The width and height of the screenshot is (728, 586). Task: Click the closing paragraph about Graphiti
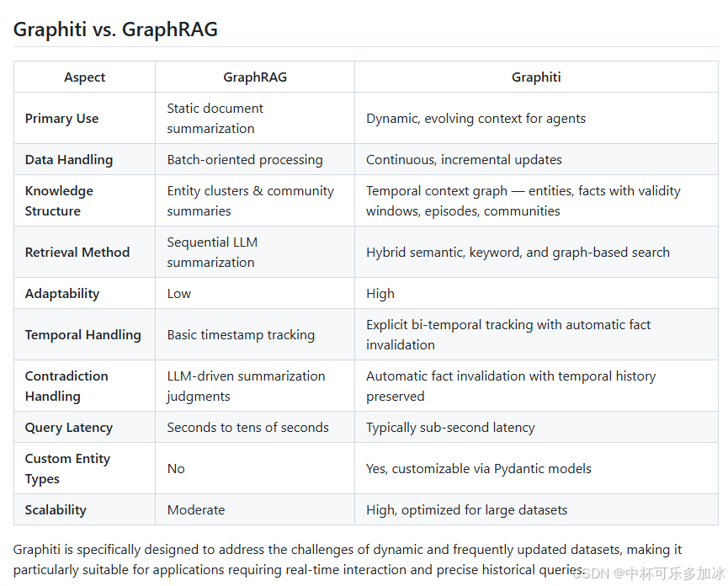pyautogui.click(x=348, y=560)
